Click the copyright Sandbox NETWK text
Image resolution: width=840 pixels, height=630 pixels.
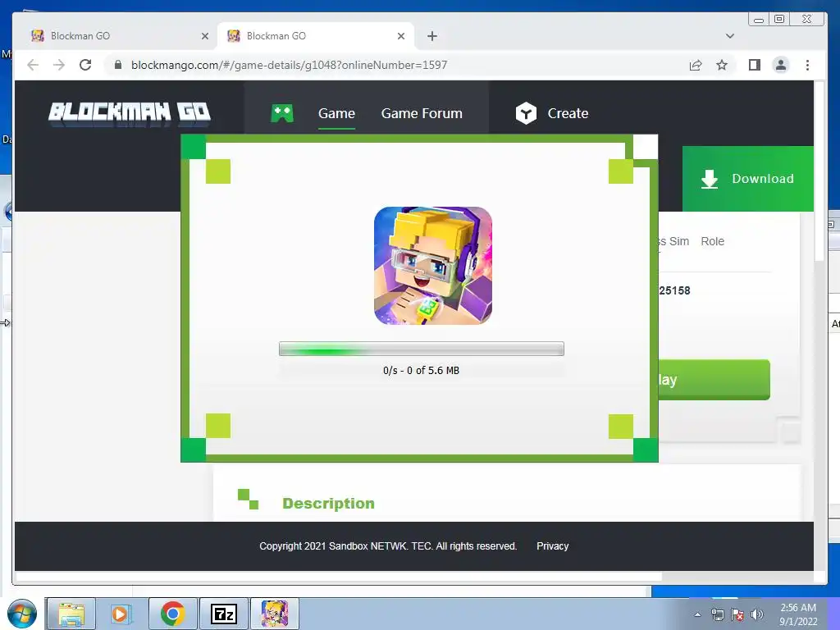pos(388,546)
